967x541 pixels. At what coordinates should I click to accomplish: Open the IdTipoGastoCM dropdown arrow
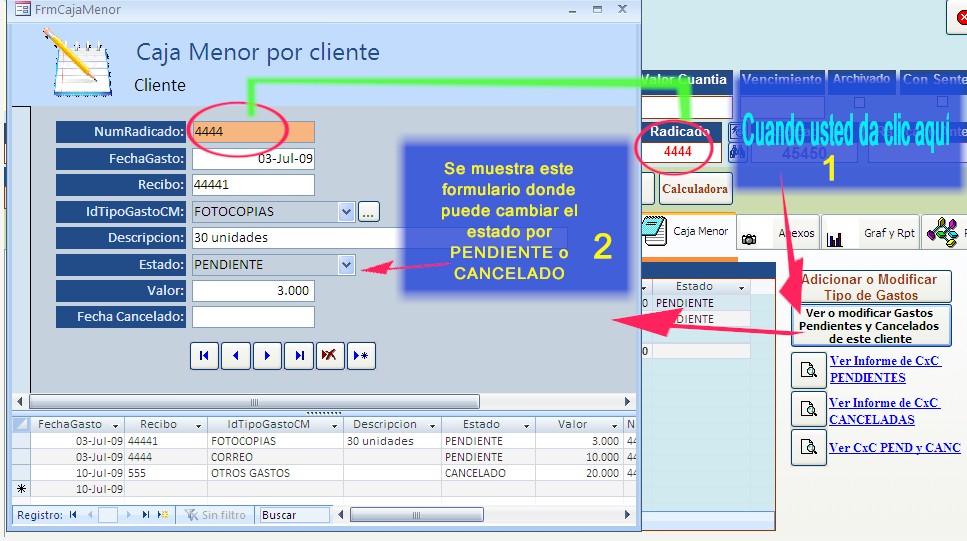(347, 212)
